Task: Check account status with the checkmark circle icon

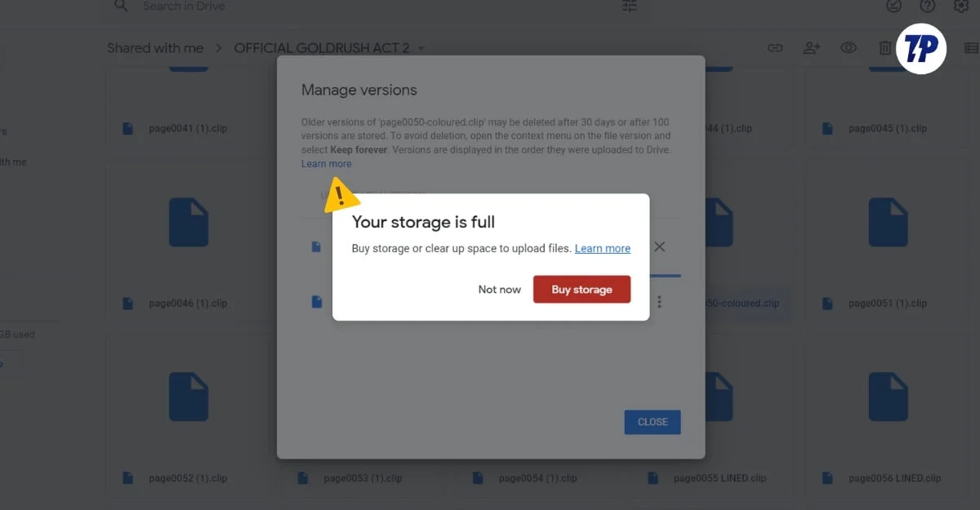Action: (893, 7)
